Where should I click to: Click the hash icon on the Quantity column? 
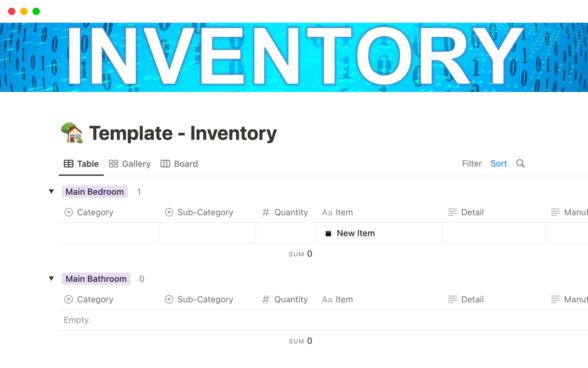(x=265, y=212)
